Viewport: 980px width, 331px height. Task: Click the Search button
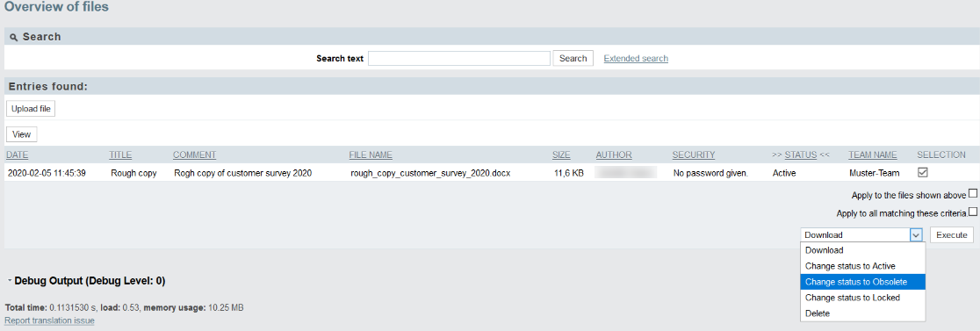[573, 58]
